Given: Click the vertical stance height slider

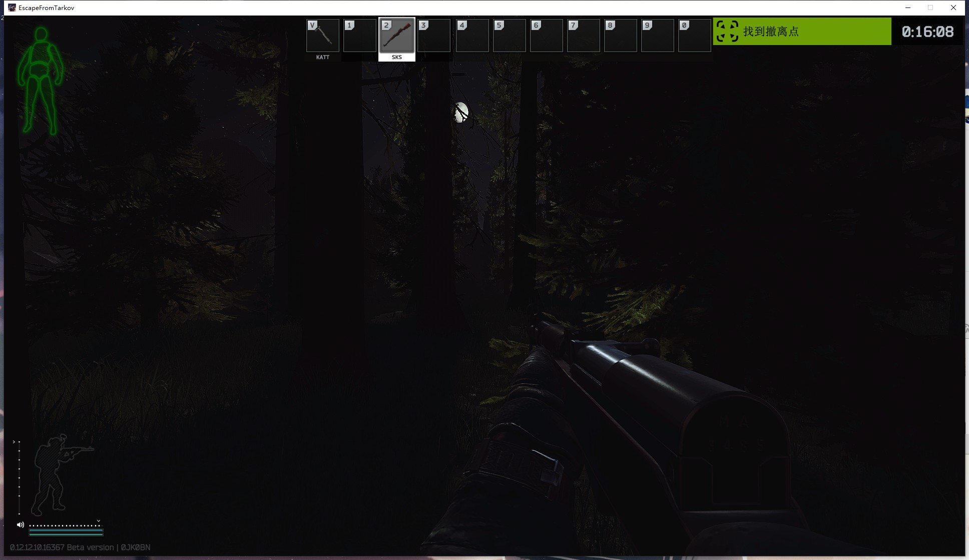Looking at the screenshot, I should [x=19, y=478].
